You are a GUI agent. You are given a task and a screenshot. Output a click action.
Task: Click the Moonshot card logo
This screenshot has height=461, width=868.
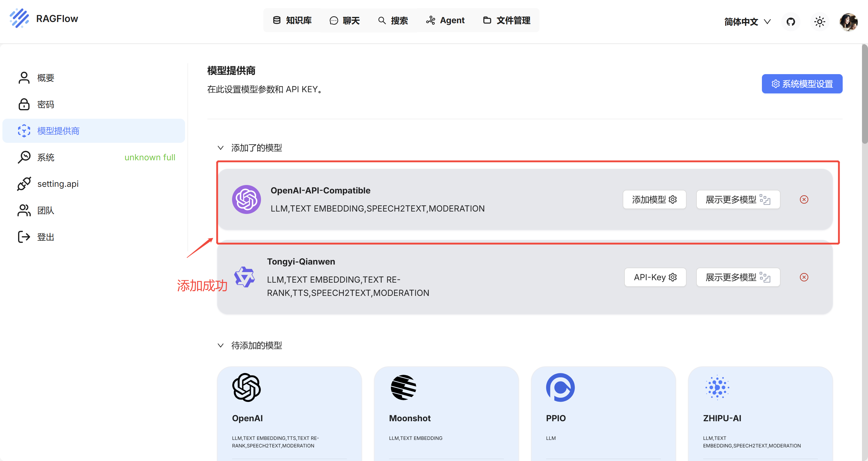click(x=403, y=387)
